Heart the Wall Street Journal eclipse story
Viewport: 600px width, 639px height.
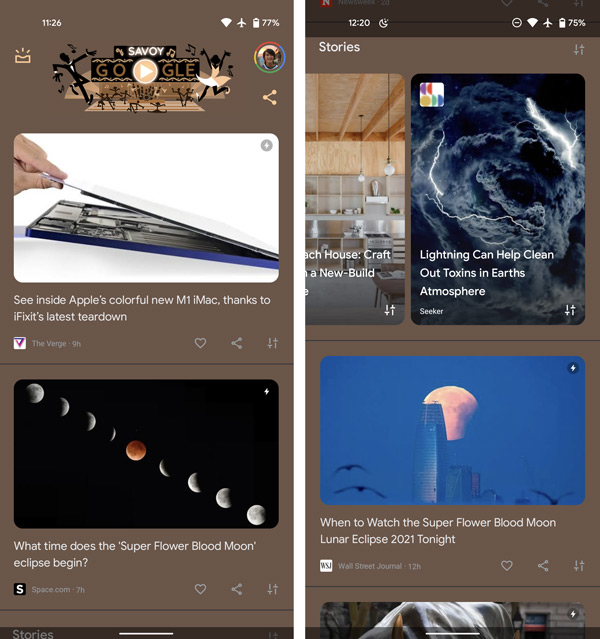point(507,566)
